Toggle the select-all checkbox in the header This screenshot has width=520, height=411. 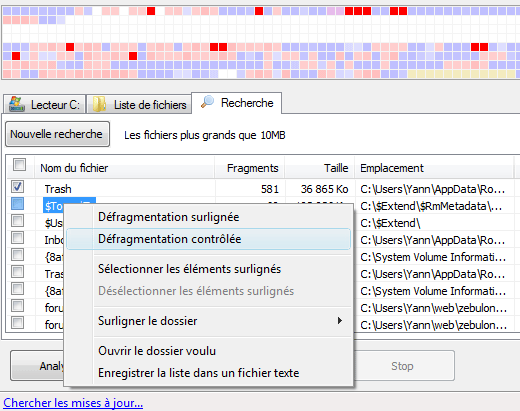tap(19, 165)
